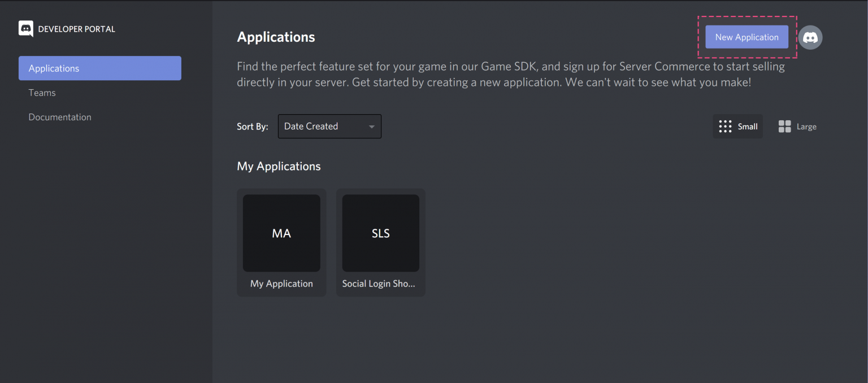The width and height of the screenshot is (868, 383).
Task: Open the Documentation section
Action: click(x=60, y=117)
